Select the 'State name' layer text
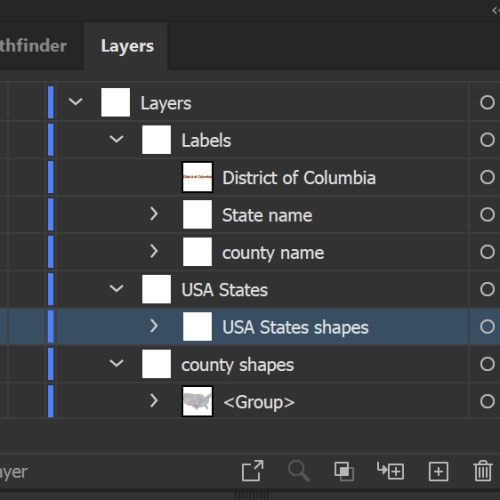 click(267, 215)
